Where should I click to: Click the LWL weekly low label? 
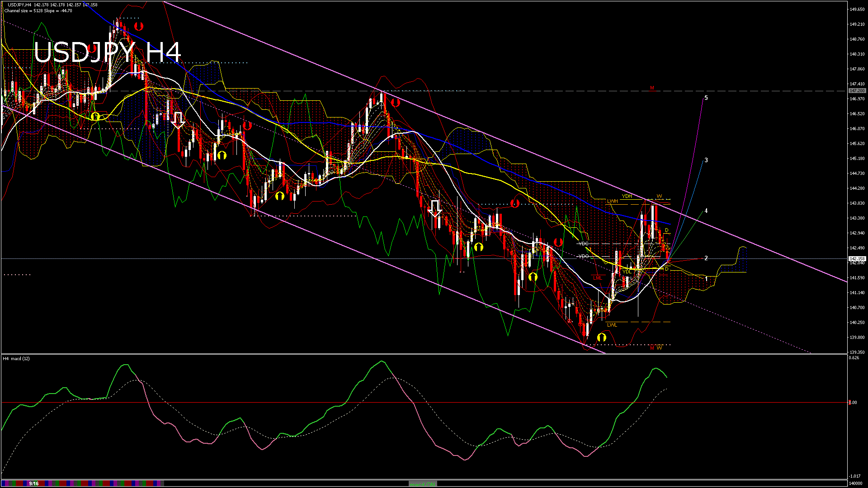point(612,325)
